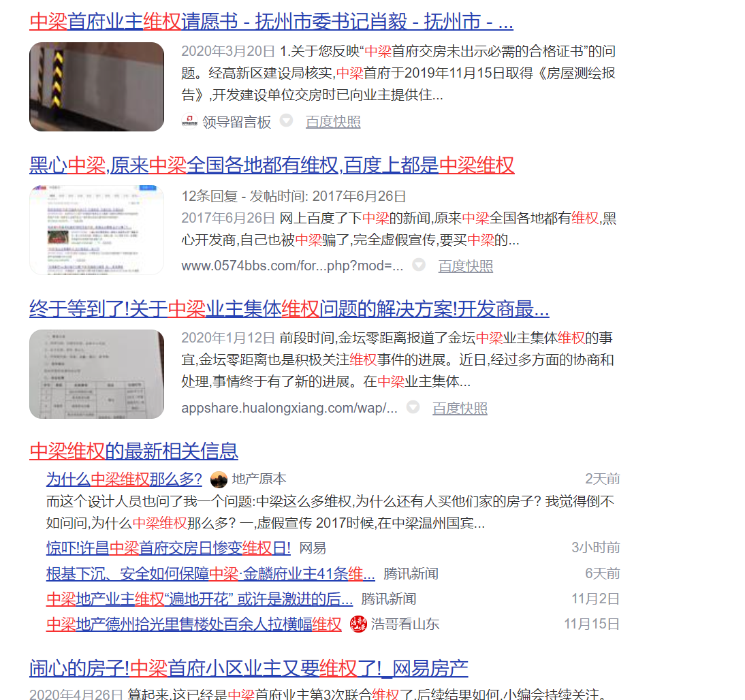Open the news link 根基下沉、安全如何保障中梁·金麟府业主41条维

210,573
